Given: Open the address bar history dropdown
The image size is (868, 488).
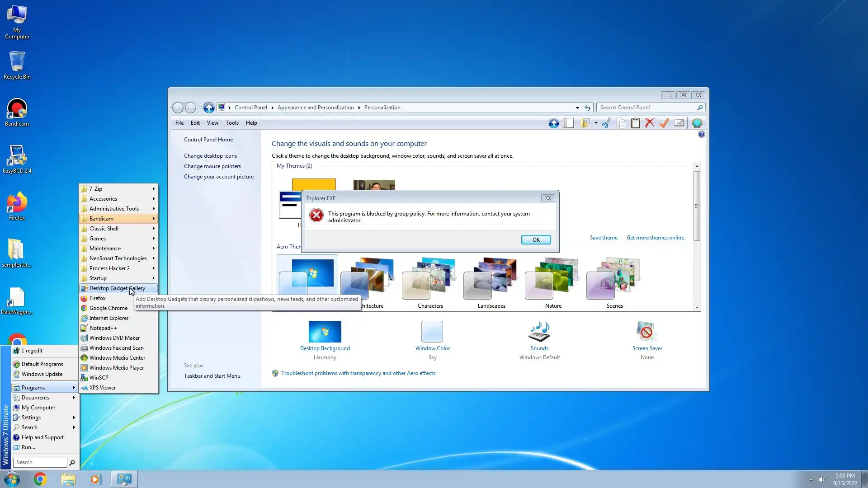Looking at the screenshot, I should 577,108.
